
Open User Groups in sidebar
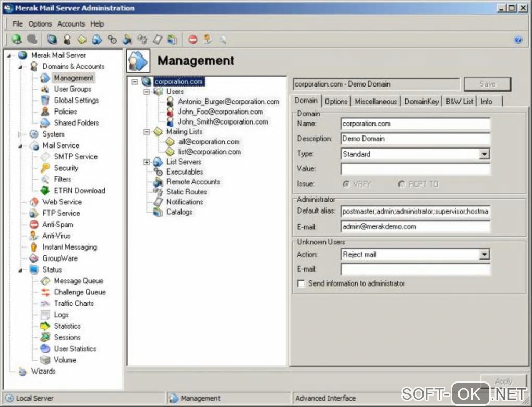[72, 89]
